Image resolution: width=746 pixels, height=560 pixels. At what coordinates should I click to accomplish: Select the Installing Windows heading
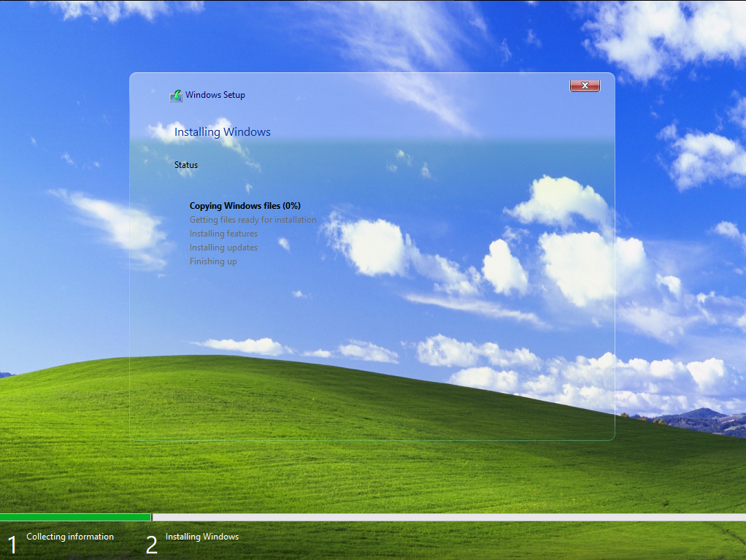tap(222, 132)
